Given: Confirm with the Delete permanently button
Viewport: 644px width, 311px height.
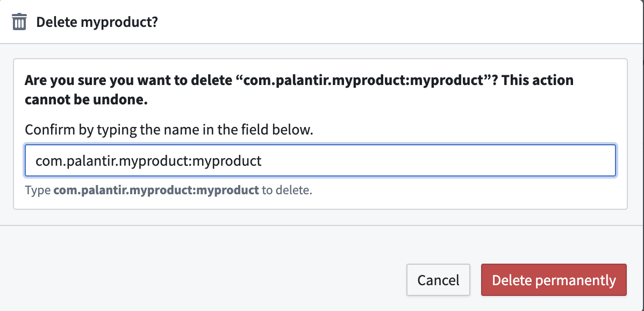Looking at the screenshot, I should tap(554, 280).
